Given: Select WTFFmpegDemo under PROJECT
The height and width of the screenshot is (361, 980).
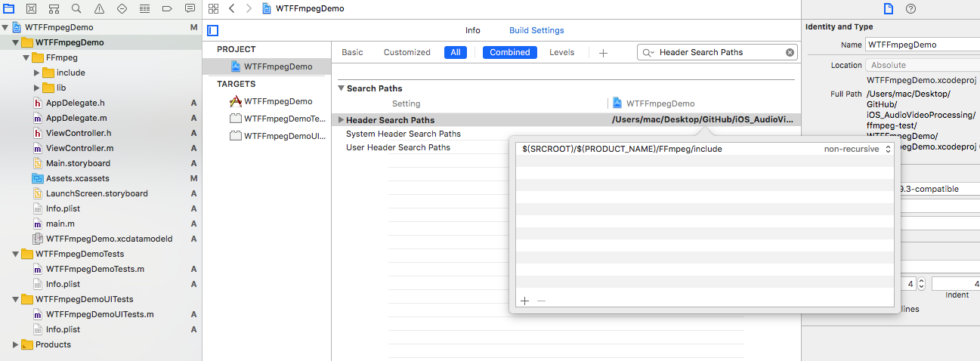Looking at the screenshot, I should (x=267, y=66).
